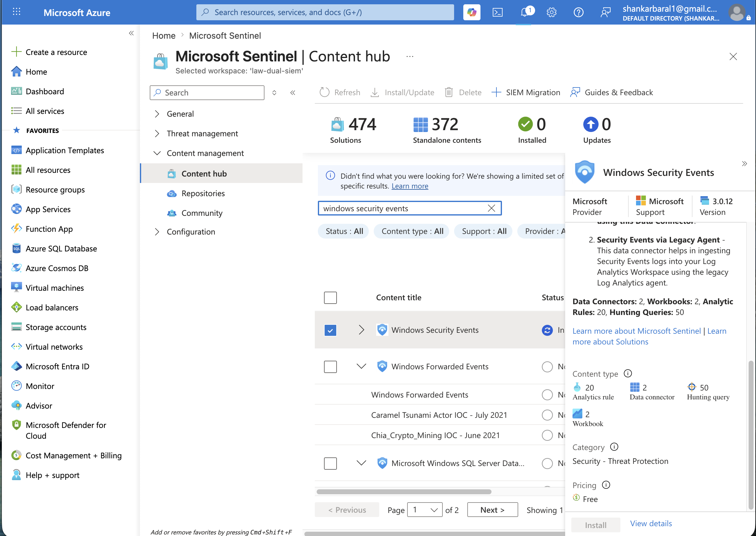756x536 pixels.
Task: Click the Next page button
Action: tap(492, 510)
